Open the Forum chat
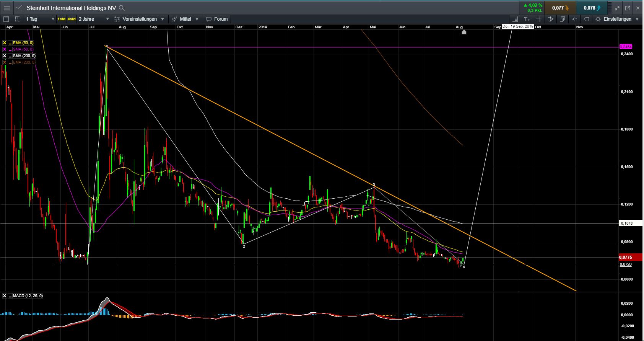Image resolution: width=644 pixels, height=341 pixels. pyautogui.click(x=217, y=19)
